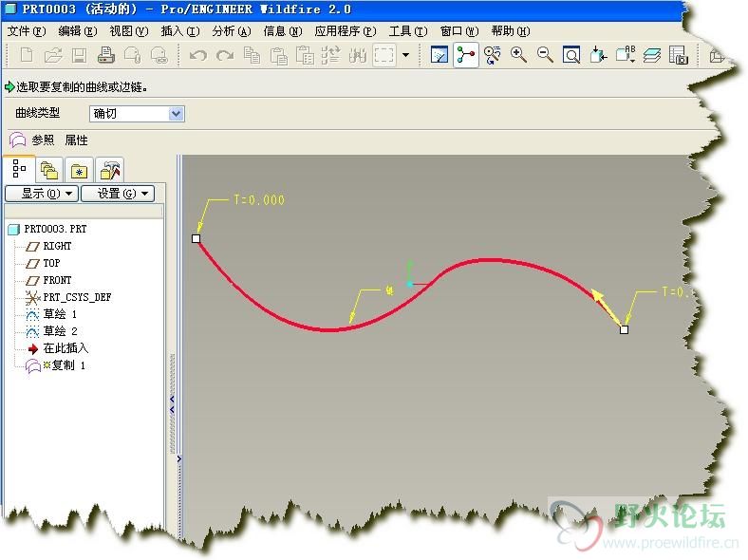This screenshot has height=560, width=748.
Task: Click the Refit to screen icon
Action: [x=571, y=55]
